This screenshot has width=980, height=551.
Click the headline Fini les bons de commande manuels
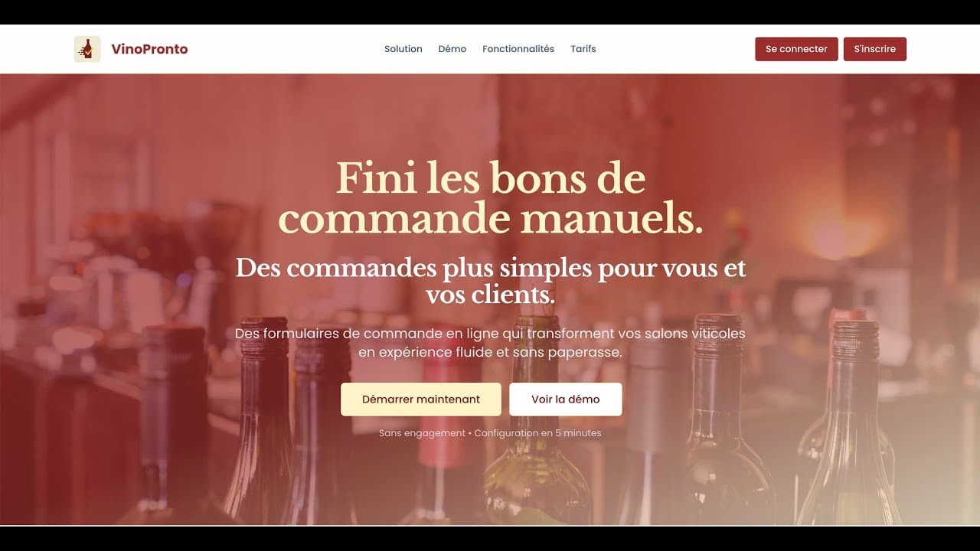click(490, 199)
